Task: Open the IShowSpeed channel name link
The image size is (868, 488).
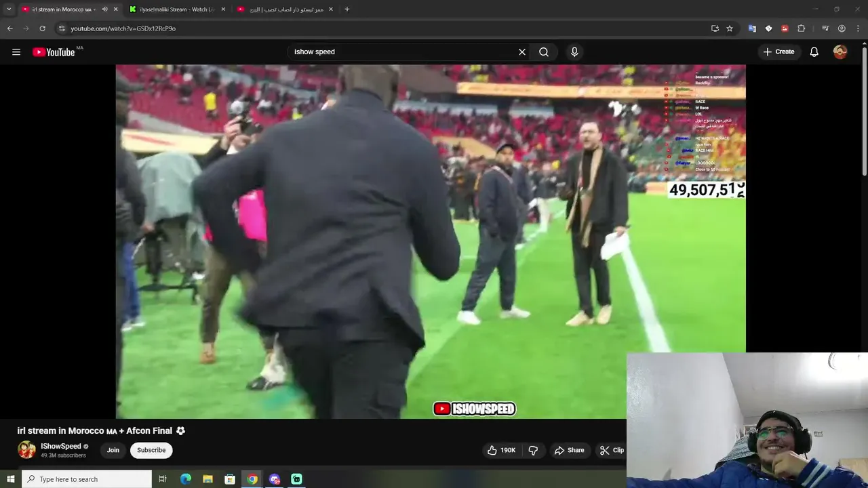Action: click(61, 446)
